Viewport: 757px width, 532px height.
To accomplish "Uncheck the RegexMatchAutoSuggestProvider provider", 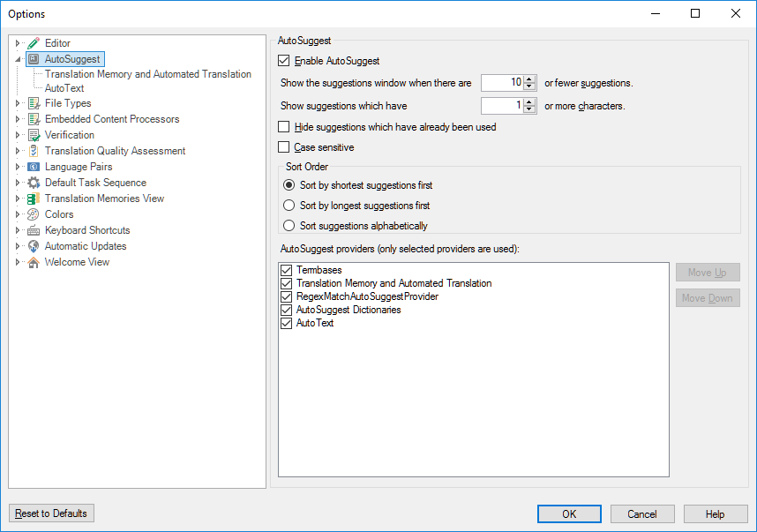I will click(x=286, y=296).
